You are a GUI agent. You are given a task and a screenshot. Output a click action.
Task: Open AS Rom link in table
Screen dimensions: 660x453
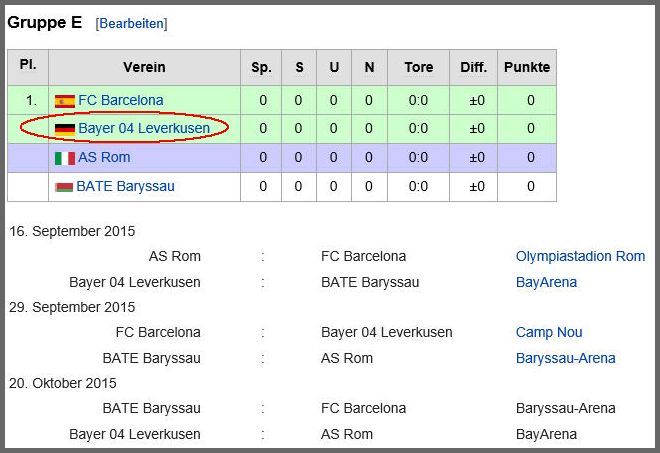pos(104,158)
